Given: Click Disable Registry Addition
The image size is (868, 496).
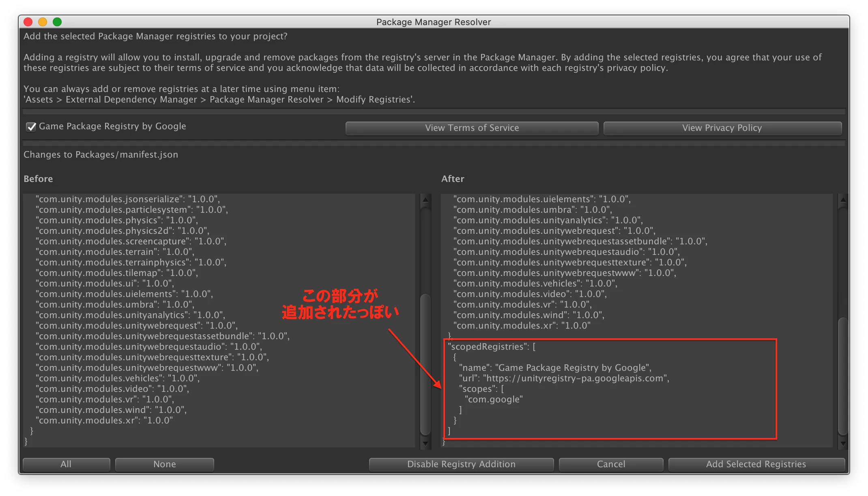Looking at the screenshot, I should coord(461,464).
